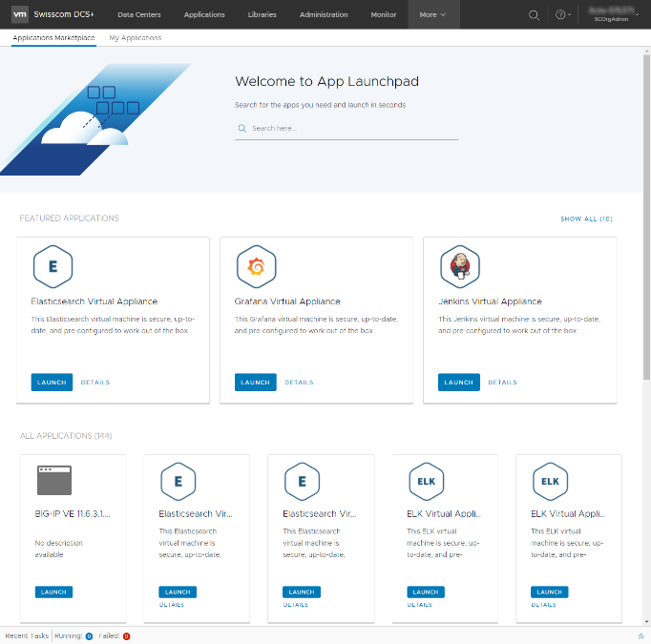Click the magnifier icon in search field
The width and height of the screenshot is (651, 644).
[x=242, y=128]
